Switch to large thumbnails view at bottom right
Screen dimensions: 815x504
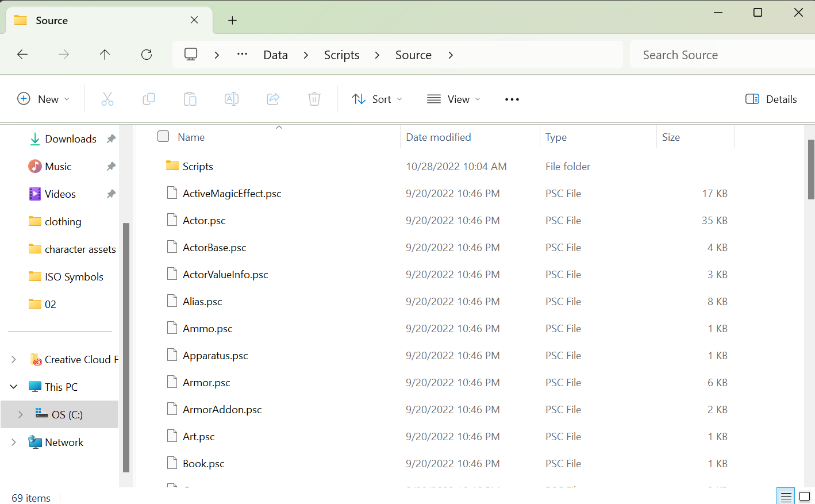805,496
